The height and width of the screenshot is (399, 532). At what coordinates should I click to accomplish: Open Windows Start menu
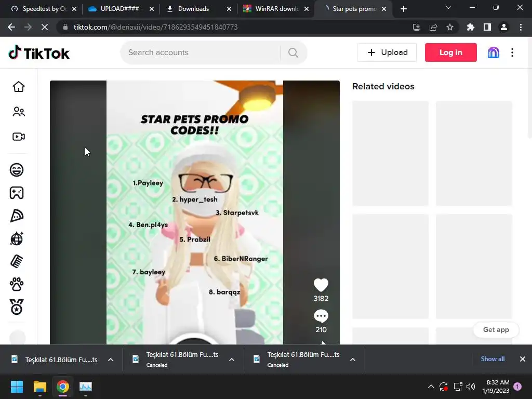[x=17, y=387]
